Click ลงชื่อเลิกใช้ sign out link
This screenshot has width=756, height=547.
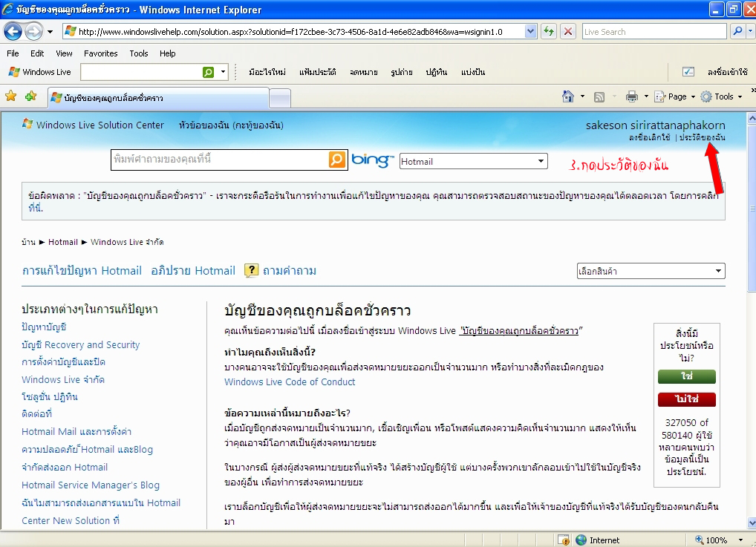coord(650,137)
